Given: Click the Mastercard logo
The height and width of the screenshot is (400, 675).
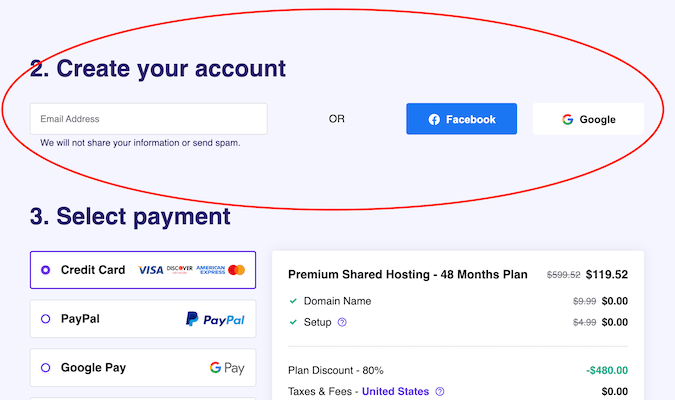Looking at the screenshot, I should [236, 270].
